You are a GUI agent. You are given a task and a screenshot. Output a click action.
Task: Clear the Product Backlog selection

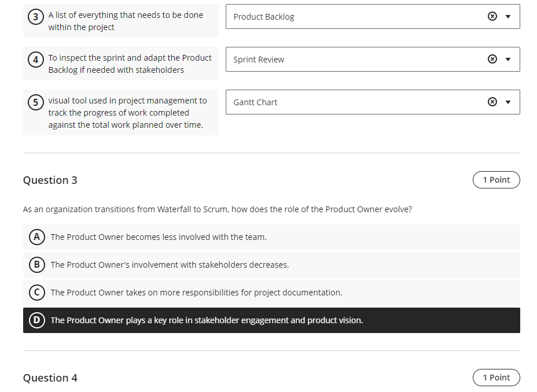tap(492, 16)
